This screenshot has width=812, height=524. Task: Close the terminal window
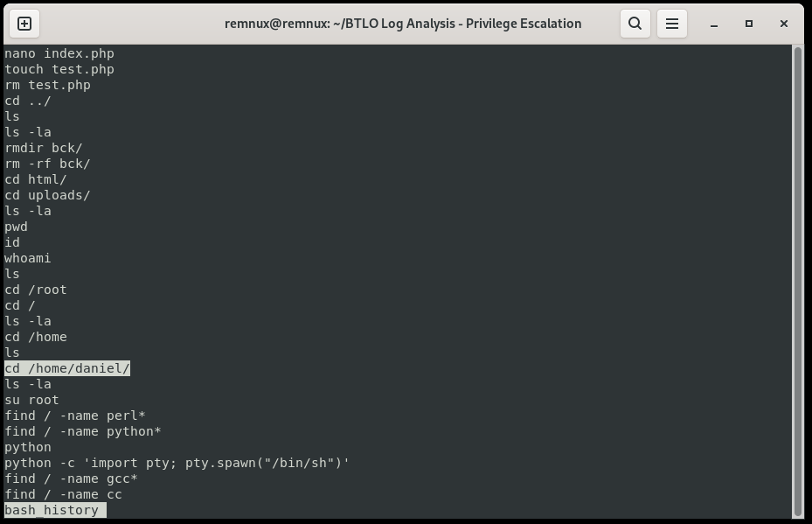tap(783, 24)
